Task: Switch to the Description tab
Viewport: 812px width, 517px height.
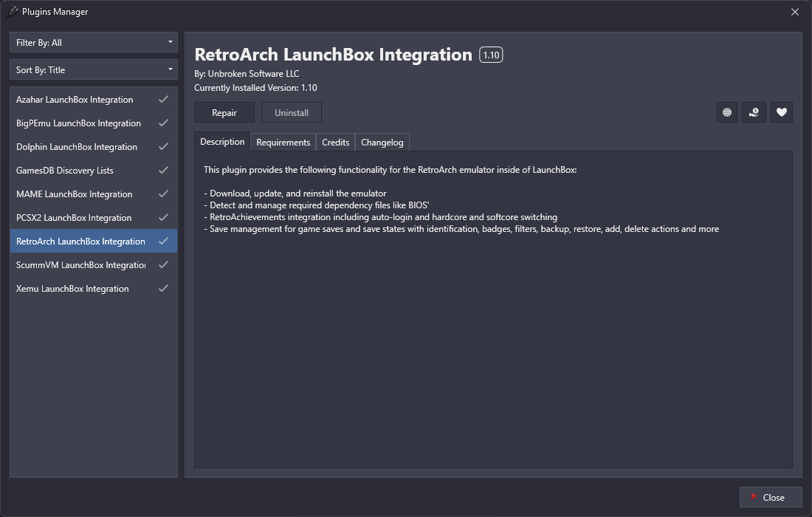Action: pyautogui.click(x=222, y=142)
